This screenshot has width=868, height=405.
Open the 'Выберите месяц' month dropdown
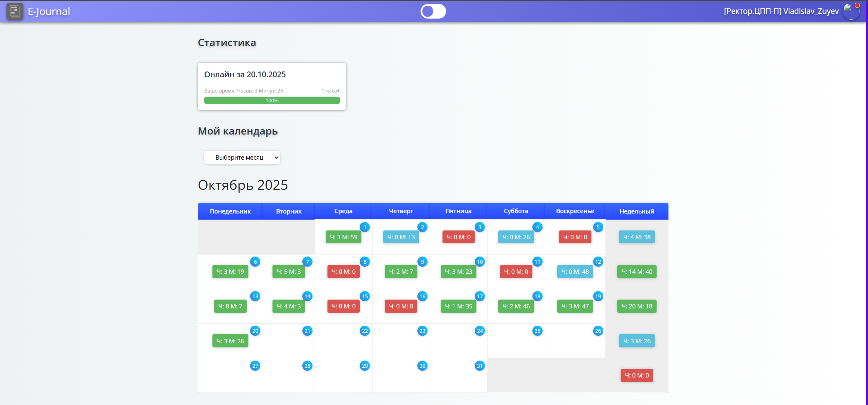[242, 157]
